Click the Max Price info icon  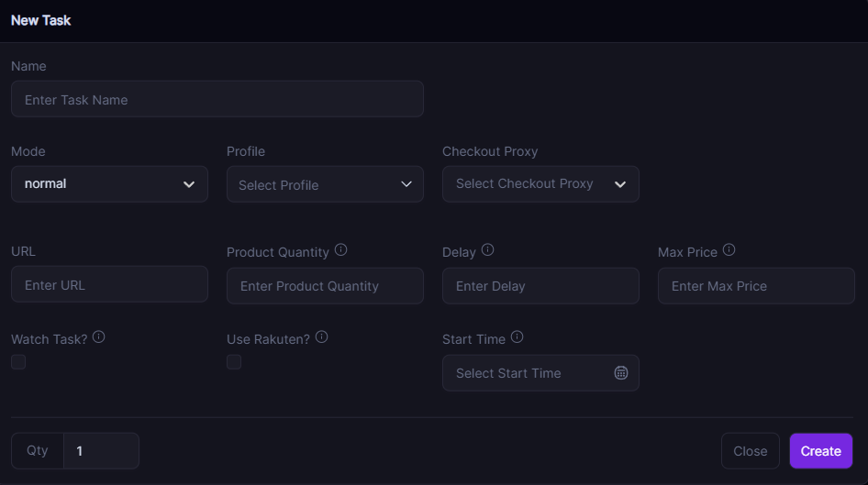[x=729, y=249]
